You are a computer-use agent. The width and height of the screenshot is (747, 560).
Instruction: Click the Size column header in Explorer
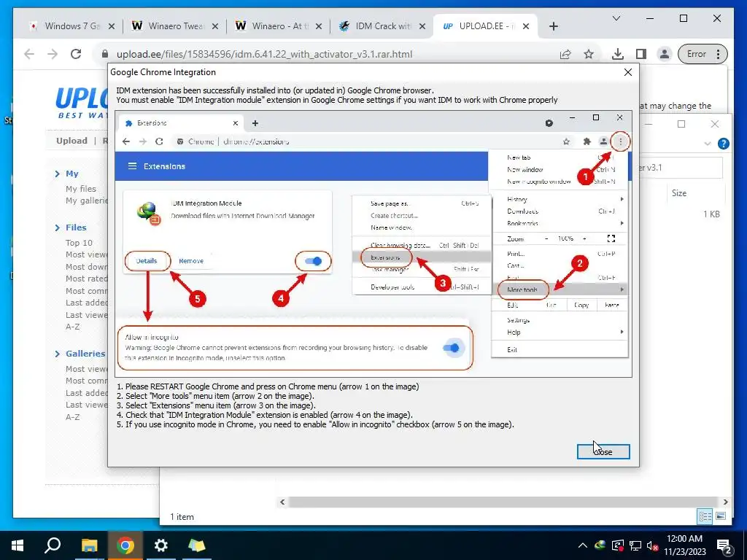[x=679, y=192]
